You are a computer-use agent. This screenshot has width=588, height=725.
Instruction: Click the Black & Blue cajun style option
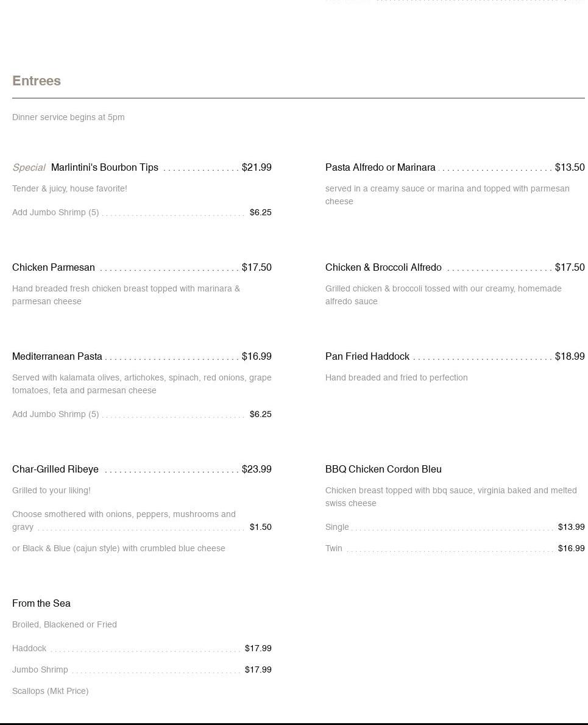pyautogui.click(x=119, y=549)
